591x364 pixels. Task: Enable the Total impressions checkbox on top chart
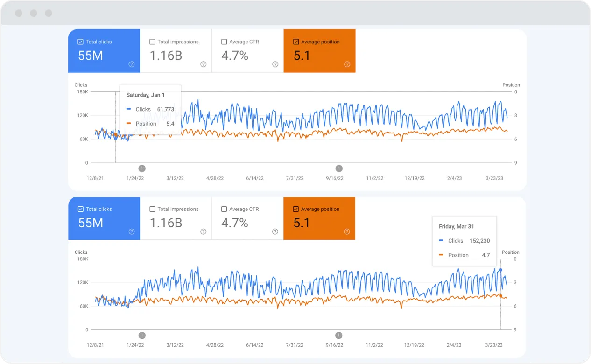pyautogui.click(x=152, y=42)
